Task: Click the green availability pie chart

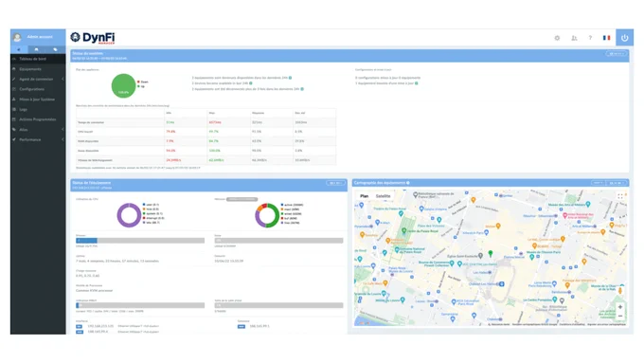Action: [123, 86]
